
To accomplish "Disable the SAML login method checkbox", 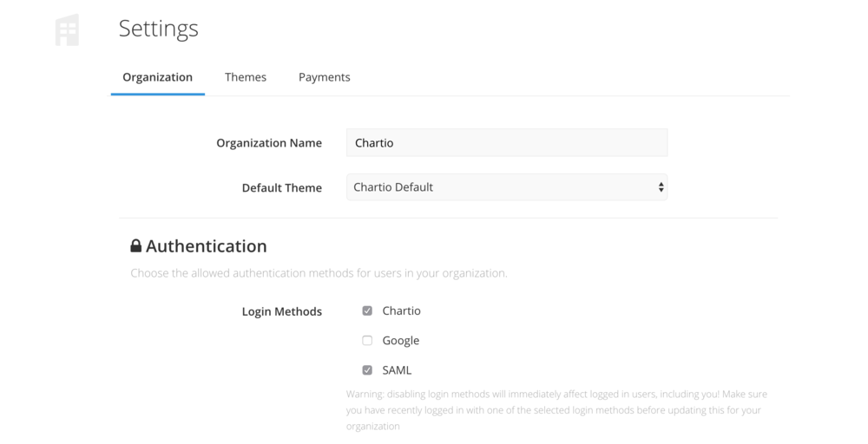I will (367, 370).
